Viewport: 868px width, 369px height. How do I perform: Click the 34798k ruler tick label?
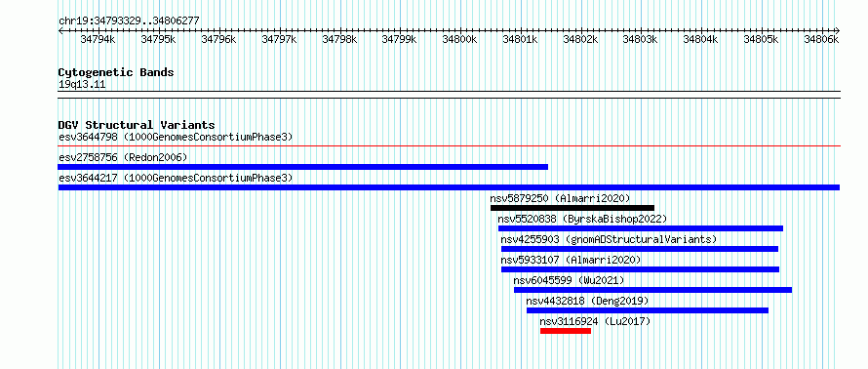(339, 39)
